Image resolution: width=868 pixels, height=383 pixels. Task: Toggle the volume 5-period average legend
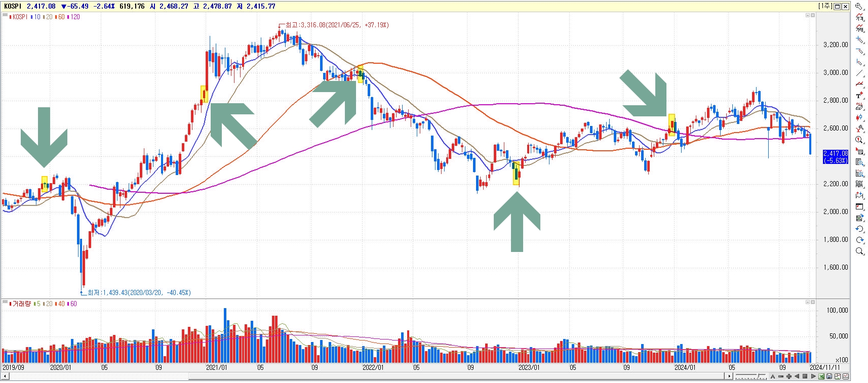(37, 304)
